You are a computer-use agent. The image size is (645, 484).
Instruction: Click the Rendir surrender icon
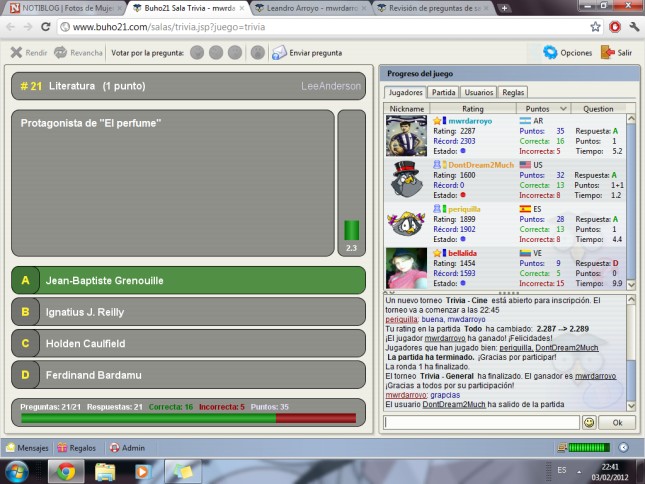tap(16, 52)
